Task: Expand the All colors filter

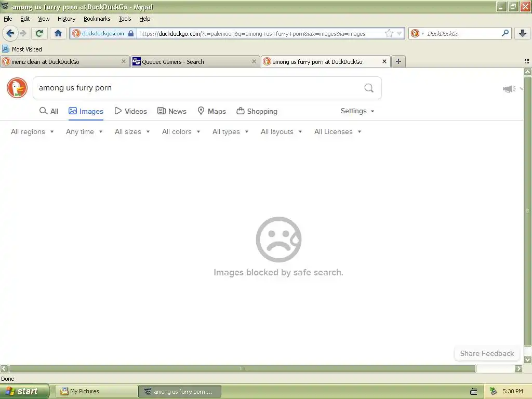Action: pyautogui.click(x=181, y=131)
